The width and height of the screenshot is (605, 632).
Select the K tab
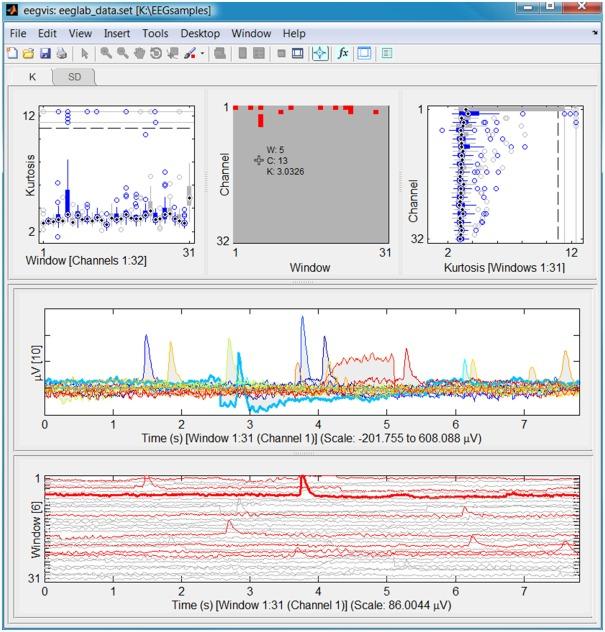coord(32,77)
